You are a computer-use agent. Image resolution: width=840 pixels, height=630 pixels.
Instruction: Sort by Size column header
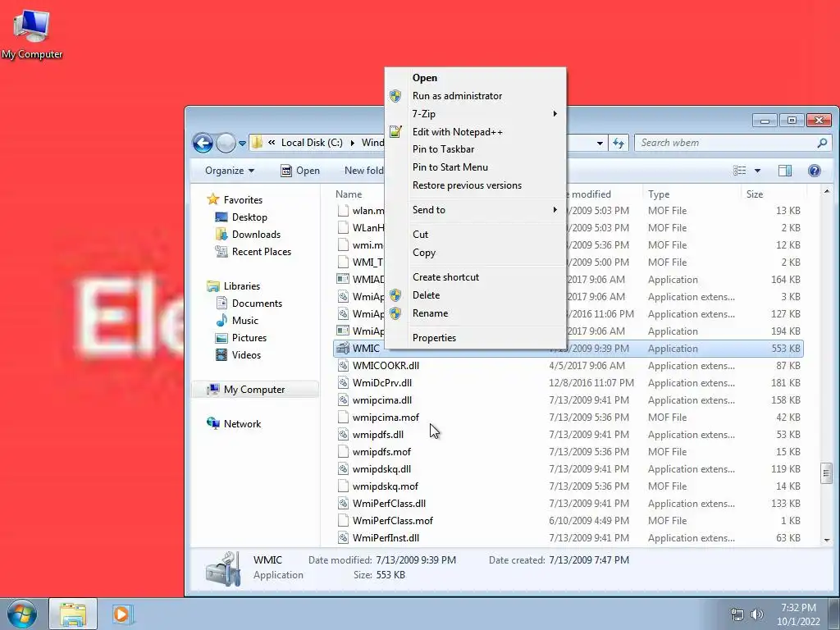773,194
